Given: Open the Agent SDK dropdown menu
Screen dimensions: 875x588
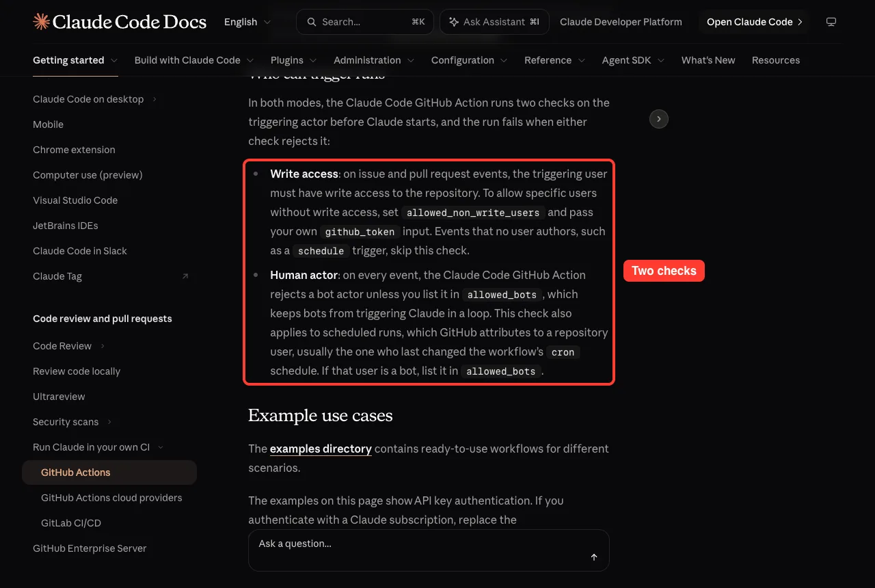Looking at the screenshot, I should (634, 60).
